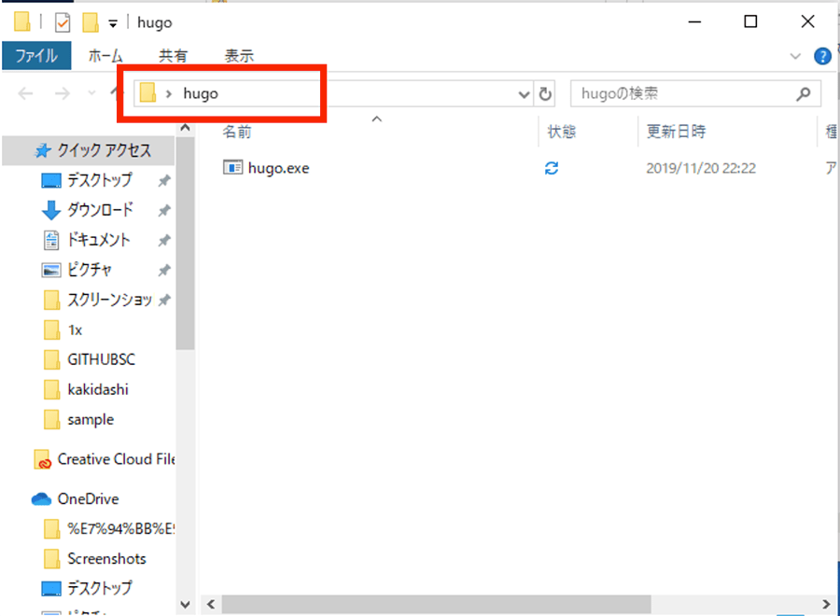Click the folder icon beside kakidashi
This screenshot has height=616, width=840.
(51, 390)
